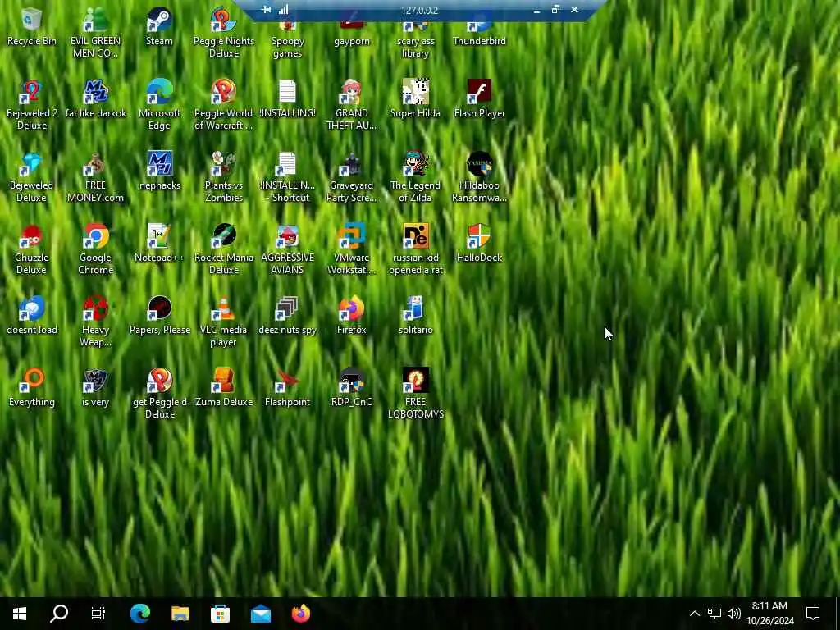The image size is (840, 630).
Task: Open the Windows Start menu
Action: [20, 614]
